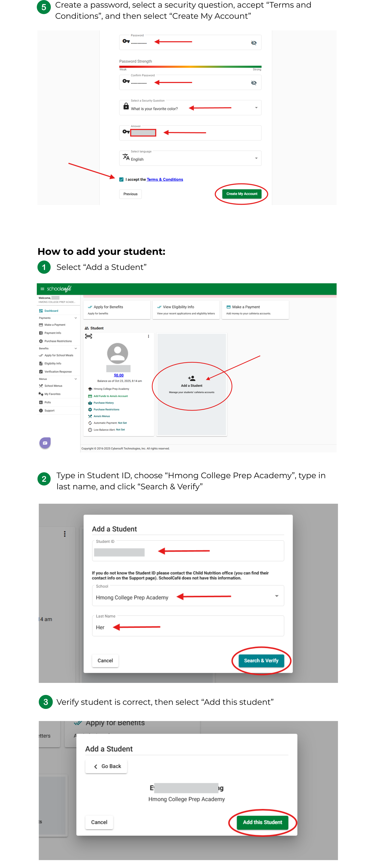
Task: Select School Menus in the sidebar
Action: [53, 386]
